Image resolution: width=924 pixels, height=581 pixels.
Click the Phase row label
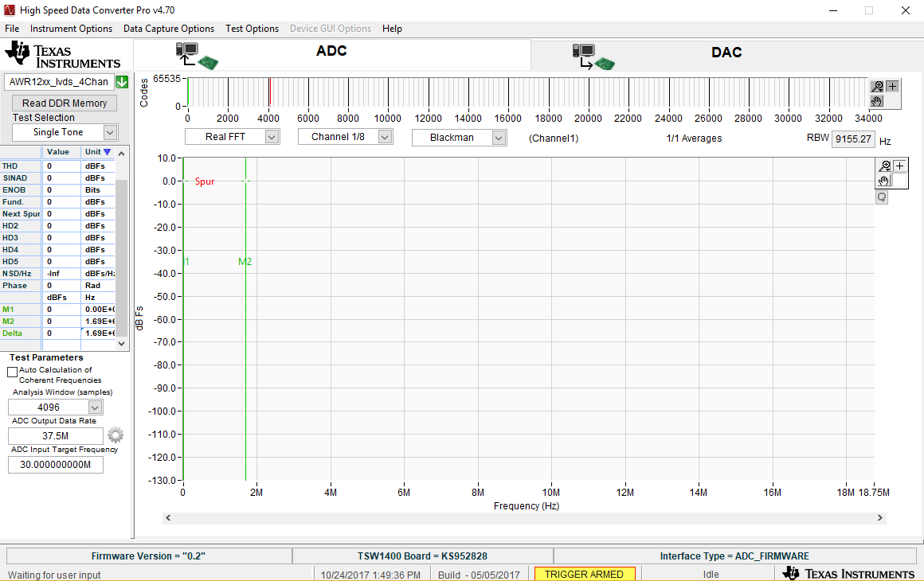point(14,286)
